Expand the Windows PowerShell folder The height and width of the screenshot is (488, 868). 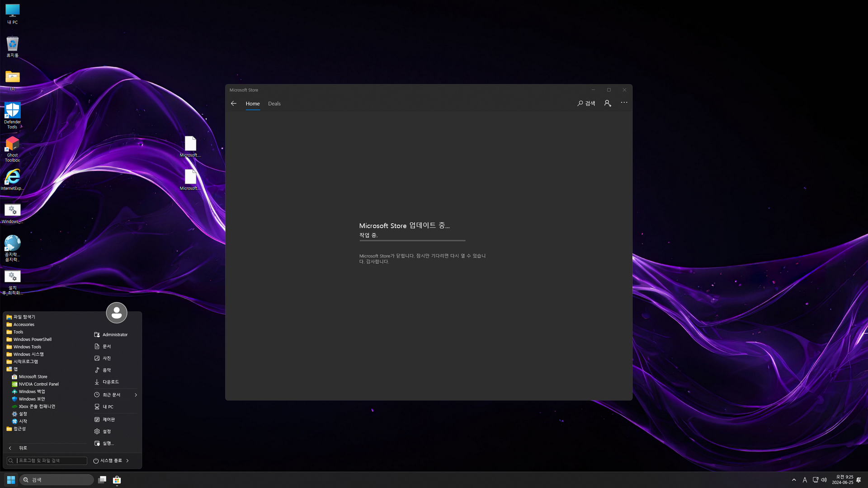click(32, 339)
